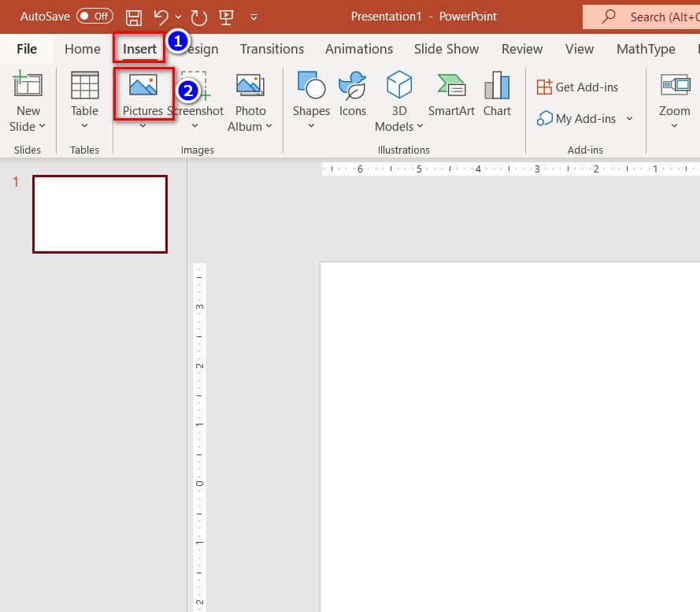The image size is (700, 612).
Task: Click the Redo icon in Quick Access
Action: point(198,17)
